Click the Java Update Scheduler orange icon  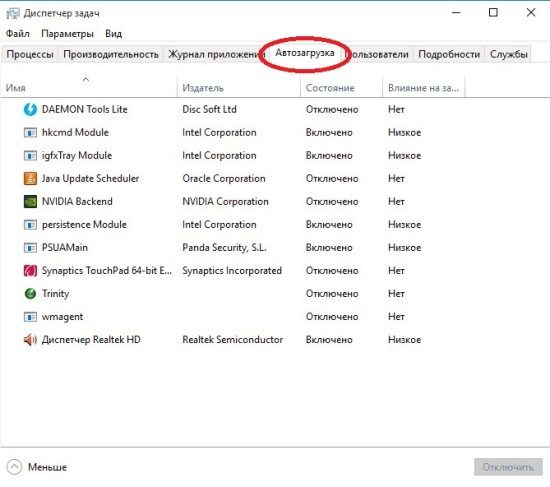(x=30, y=179)
